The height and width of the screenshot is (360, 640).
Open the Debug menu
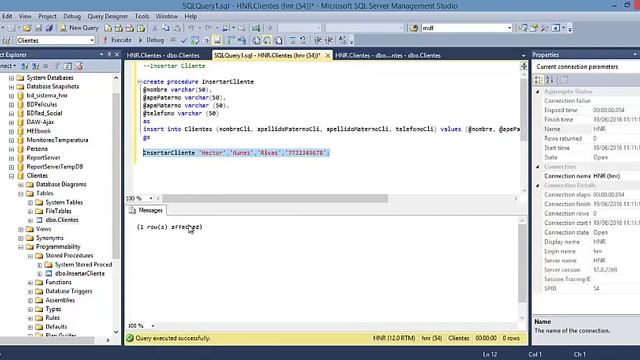[x=72, y=16]
